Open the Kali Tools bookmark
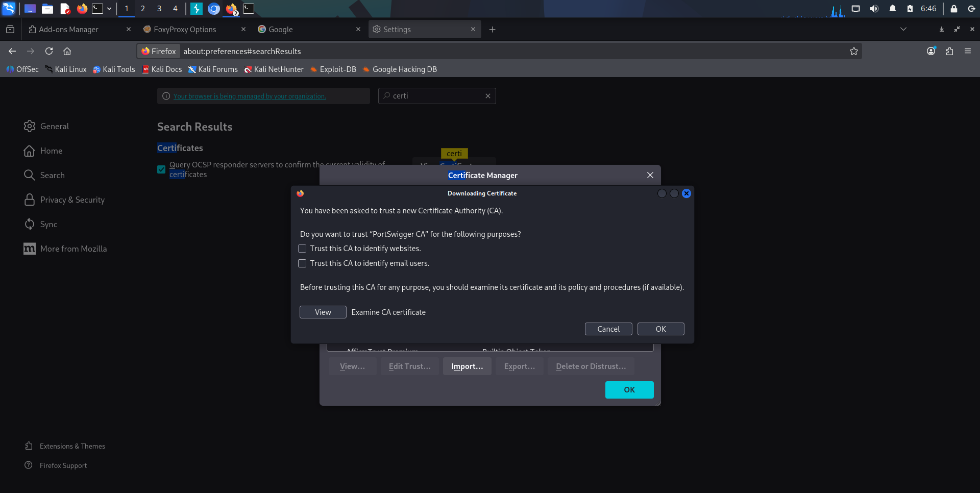980x493 pixels. (x=114, y=69)
